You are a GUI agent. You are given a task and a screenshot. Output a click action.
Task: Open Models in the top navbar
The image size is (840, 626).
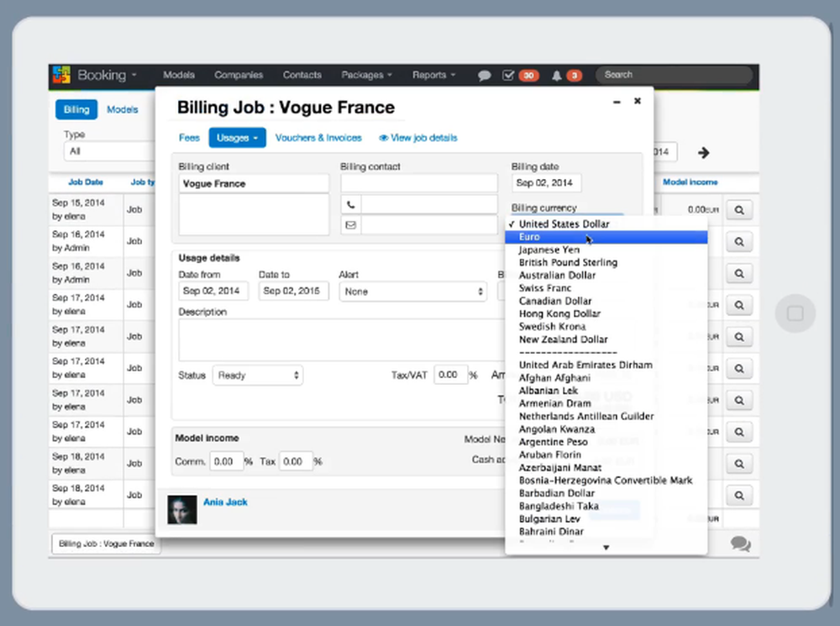coord(179,75)
